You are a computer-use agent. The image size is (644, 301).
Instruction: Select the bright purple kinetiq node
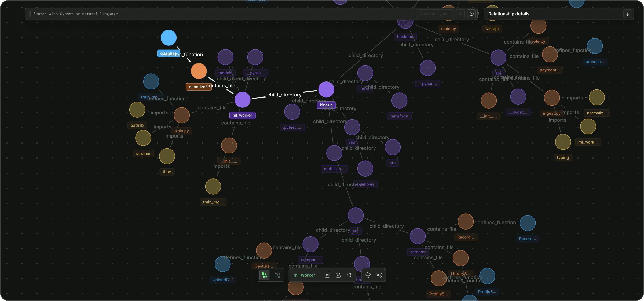[326, 89]
